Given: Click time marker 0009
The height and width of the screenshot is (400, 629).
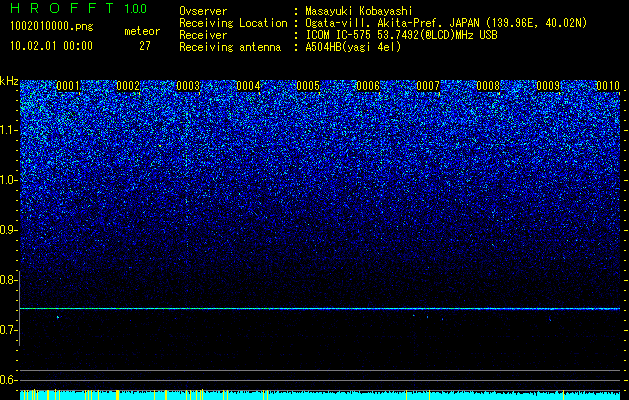Looking at the screenshot, I should pos(548,86).
